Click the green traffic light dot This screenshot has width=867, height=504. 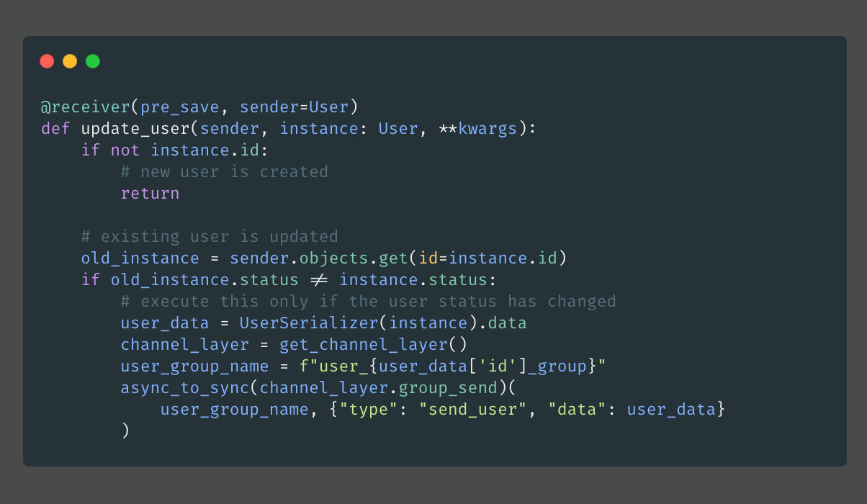pyautogui.click(x=93, y=61)
